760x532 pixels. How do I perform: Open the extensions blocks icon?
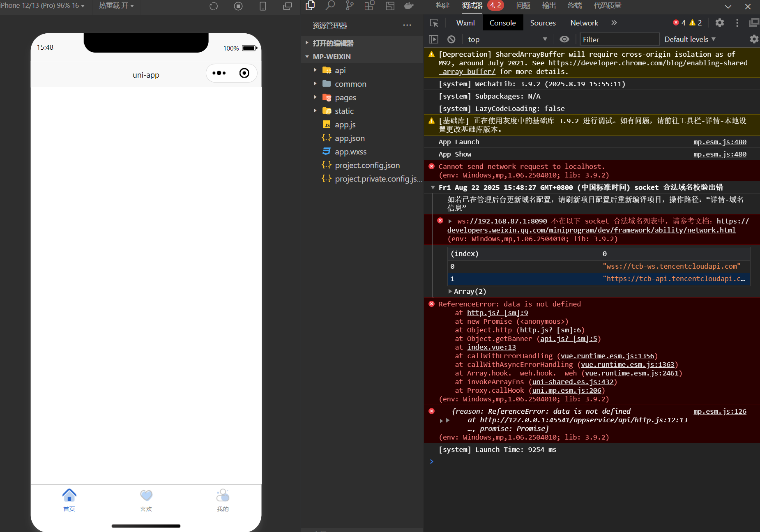tap(369, 5)
